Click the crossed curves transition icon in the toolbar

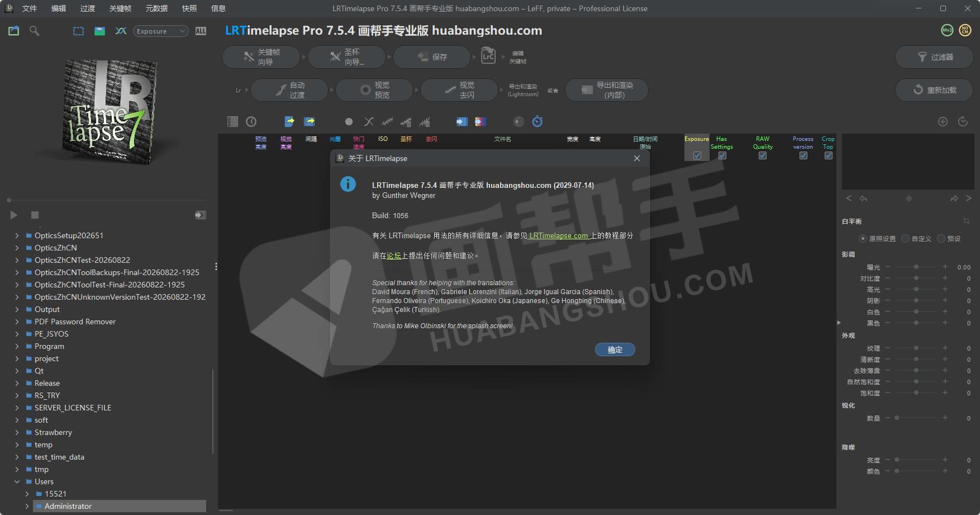tap(369, 121)
